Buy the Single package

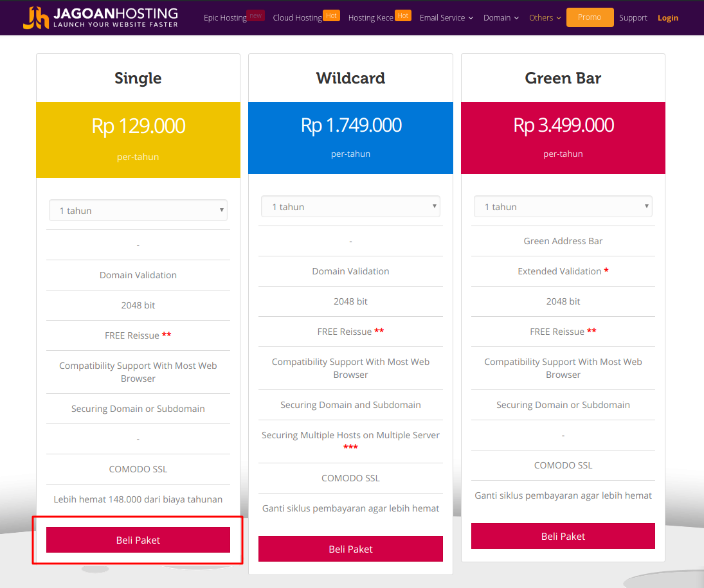(x=138, y=540)
